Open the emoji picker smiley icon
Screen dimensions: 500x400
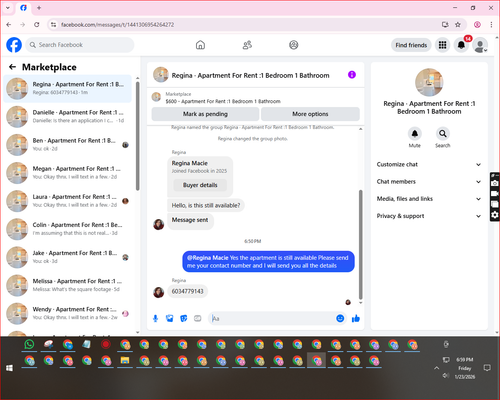pos(340,318)
